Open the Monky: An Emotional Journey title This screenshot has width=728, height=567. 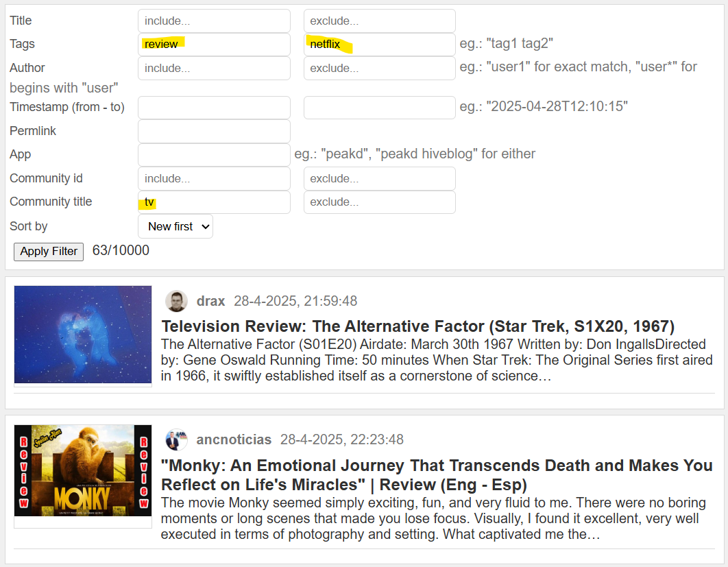point(437,475)
